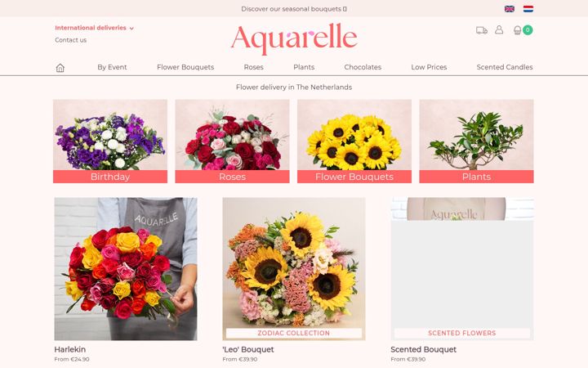Click Flower delivery in The Netherlands heading
The height and width of the screenshot is (368, 588).
(x=294, y=88)
